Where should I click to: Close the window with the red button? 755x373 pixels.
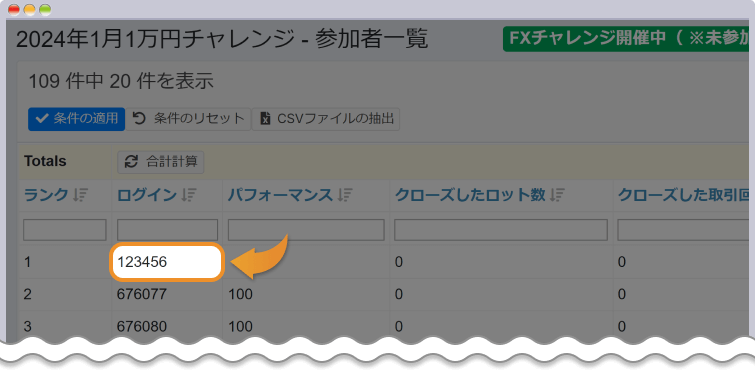click(x=14, y=10)
